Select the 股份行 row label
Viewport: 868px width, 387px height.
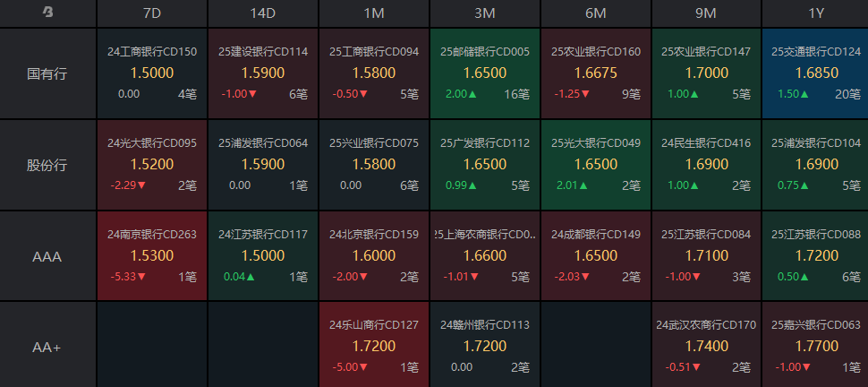[x=47, y=165]
